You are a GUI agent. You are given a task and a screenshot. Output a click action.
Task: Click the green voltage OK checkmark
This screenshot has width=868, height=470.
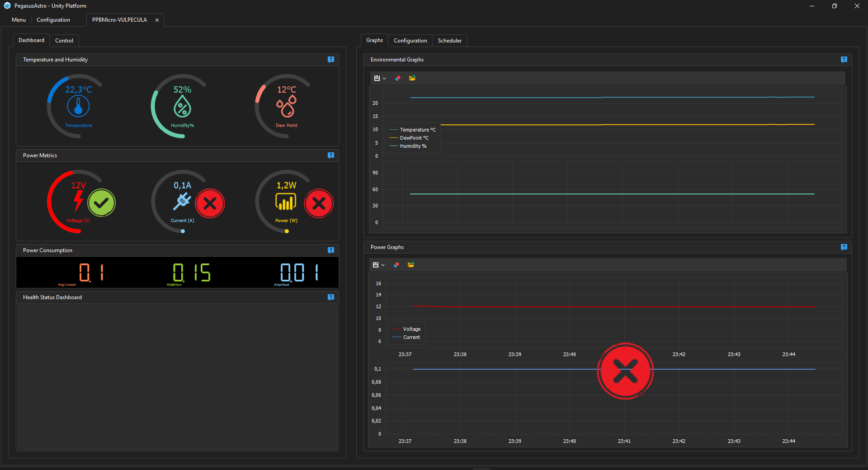point(101,203)
